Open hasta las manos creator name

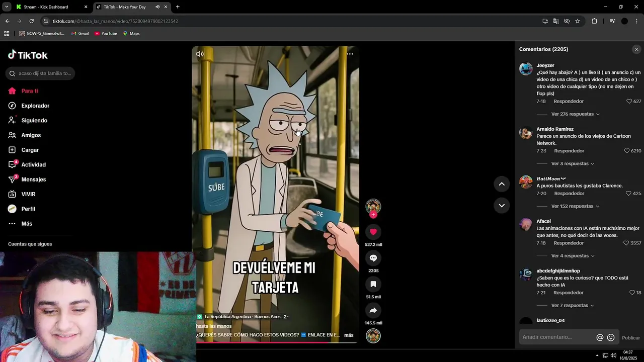click(214, 326)
